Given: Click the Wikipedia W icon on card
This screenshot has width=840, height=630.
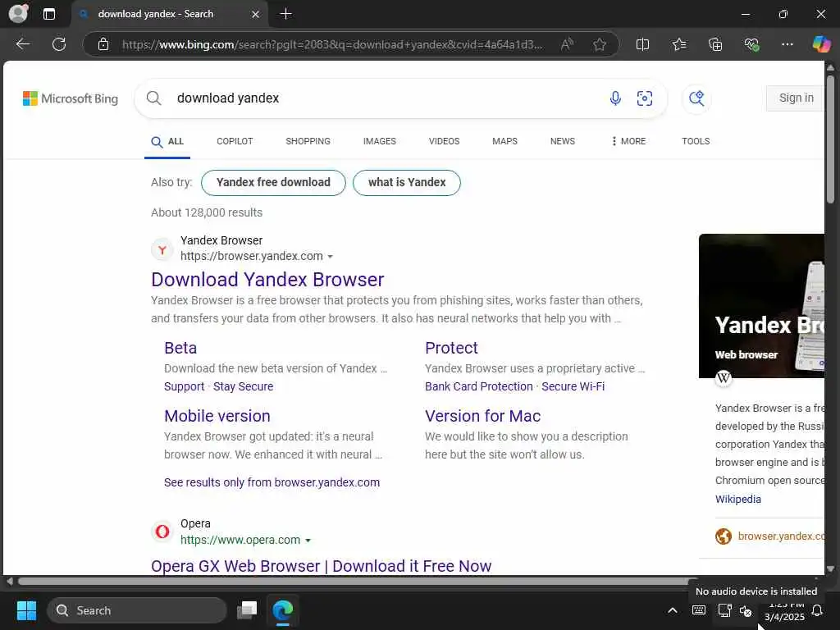Looking at the screenshot, I should point(724,377).
